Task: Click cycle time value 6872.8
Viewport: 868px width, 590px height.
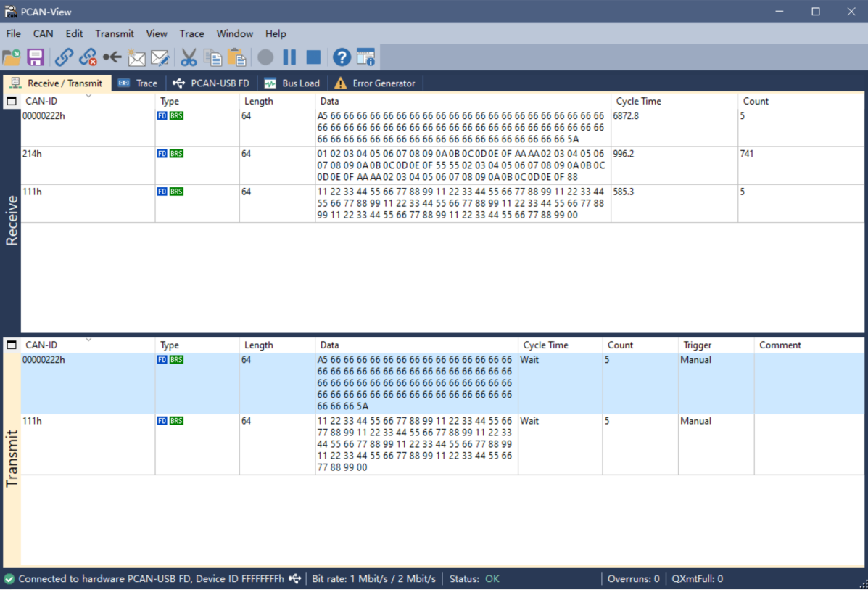Action: pyautogui.click(x=626, y=116)
